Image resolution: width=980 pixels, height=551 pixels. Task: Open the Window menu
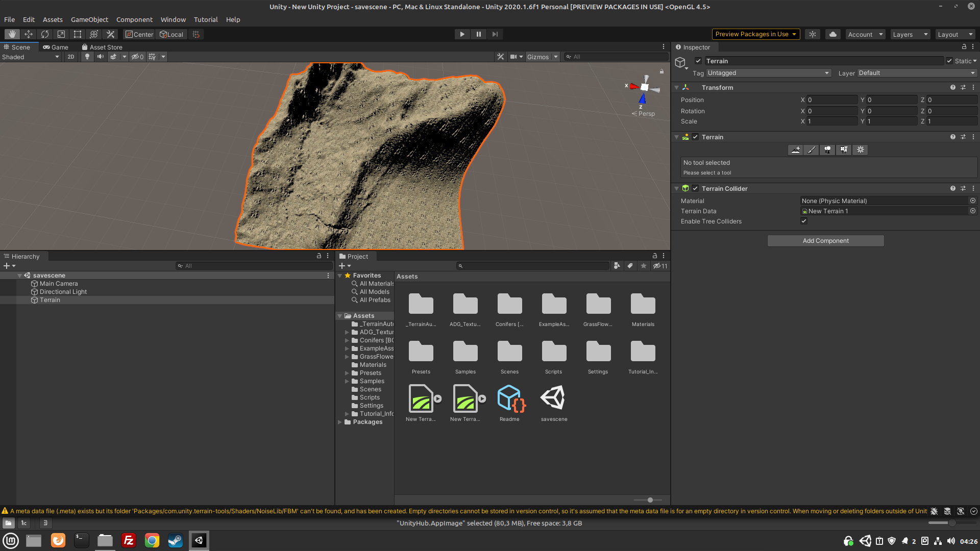click(173, 19)
